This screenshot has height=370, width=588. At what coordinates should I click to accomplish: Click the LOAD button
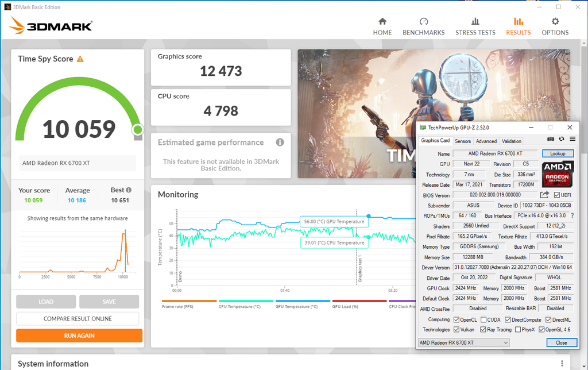click(x=46, y=302)
